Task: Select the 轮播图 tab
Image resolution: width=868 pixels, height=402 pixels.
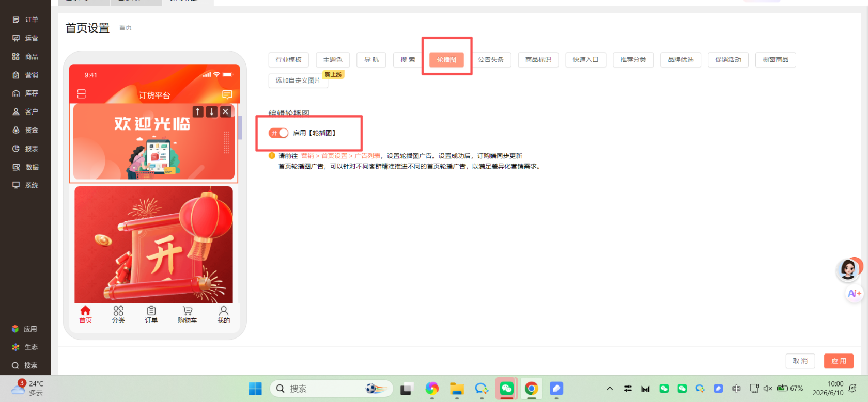Action: click(446, 60)
